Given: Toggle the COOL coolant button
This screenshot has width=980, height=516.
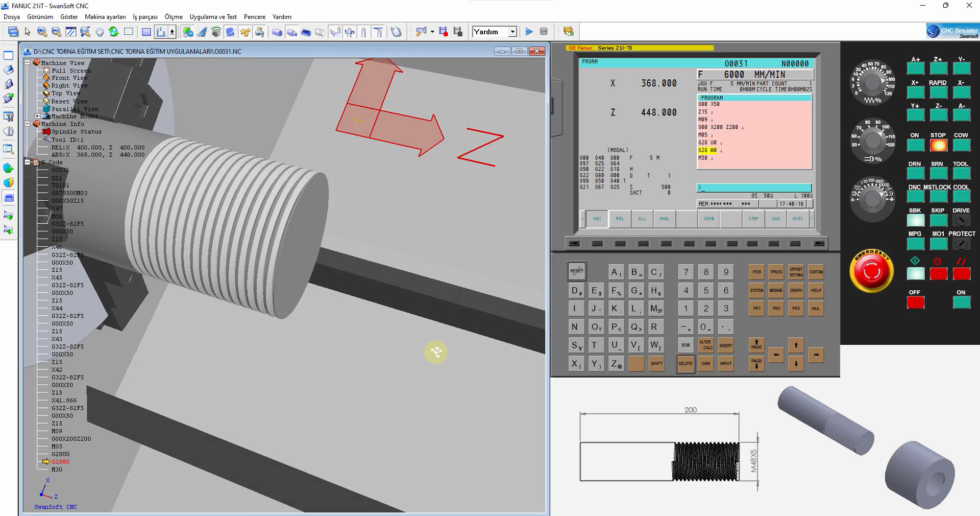Looking at the screenshot, I should pyautogui.click(x=961, y=197).
